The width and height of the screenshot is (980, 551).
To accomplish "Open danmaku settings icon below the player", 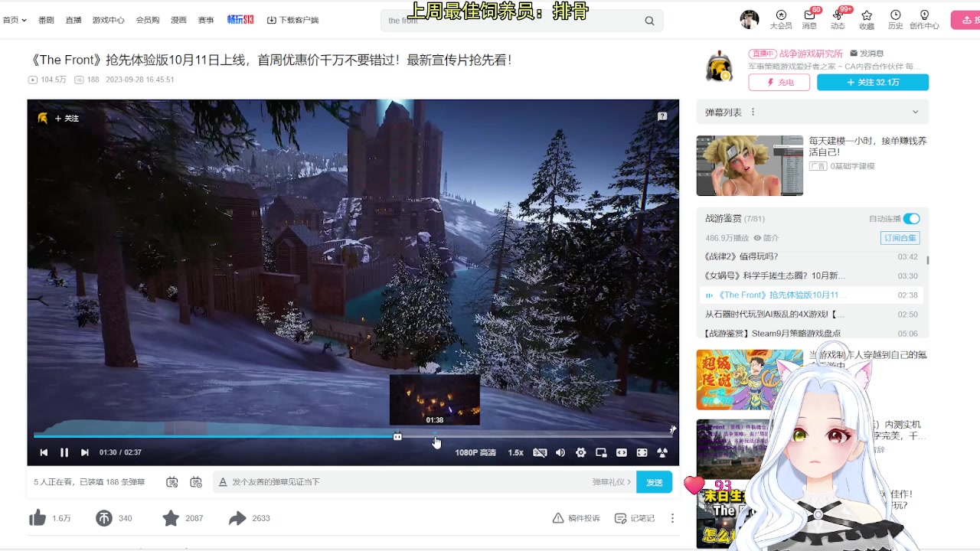I will pos(196,482).
